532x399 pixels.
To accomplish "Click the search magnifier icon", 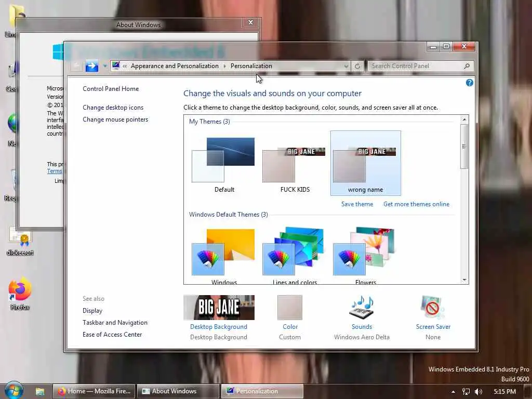I will (x=467, y=66).
